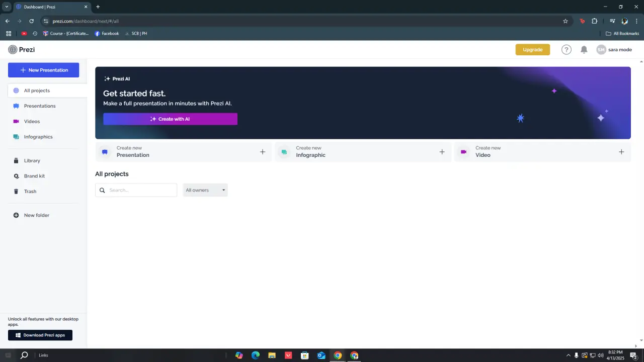This screenshot has width=644, height=362.
Task: Click plus on Create new Infographic card
Action: pyautogui.click(x=442, y=152)
